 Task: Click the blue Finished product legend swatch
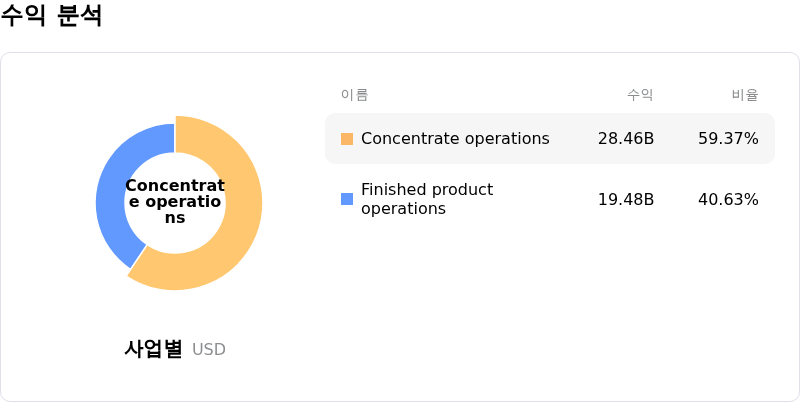347,199
